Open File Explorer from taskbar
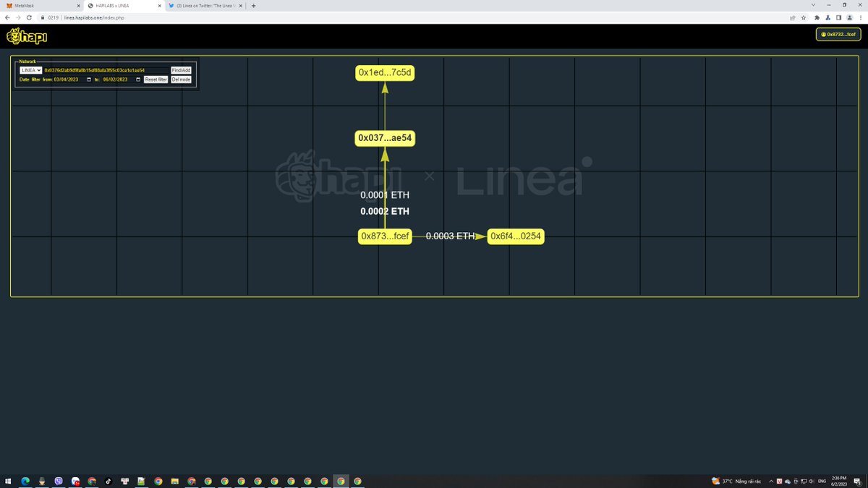This screenshot has width=868, height=488. (174, 481)
